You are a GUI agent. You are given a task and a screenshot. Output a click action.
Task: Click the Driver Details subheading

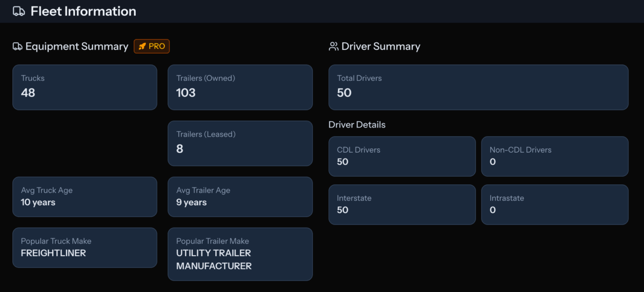coord(357,125)
